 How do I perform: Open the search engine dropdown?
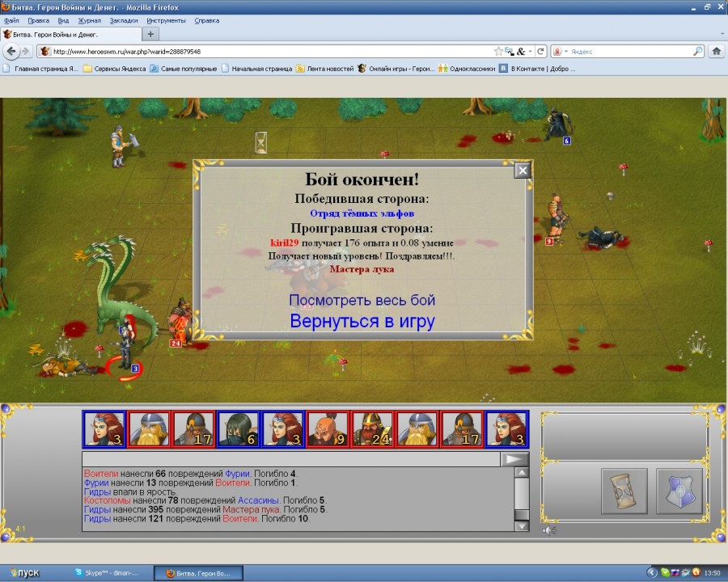(560, 52)
